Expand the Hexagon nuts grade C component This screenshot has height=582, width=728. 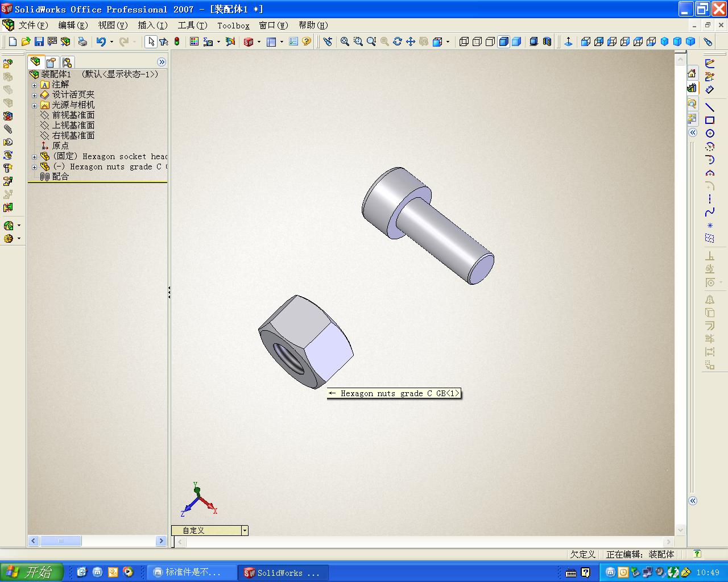coord(34,167)
